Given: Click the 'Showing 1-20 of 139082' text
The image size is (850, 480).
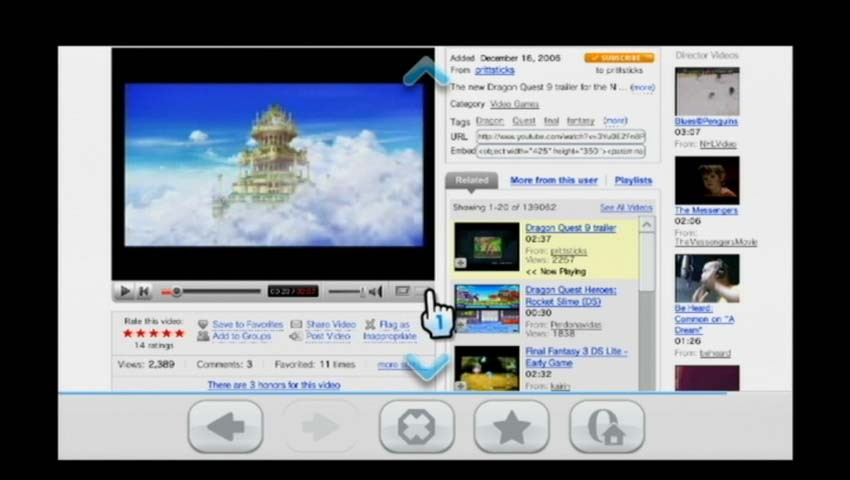Looking at the screenshot, I should pyautogui.click(x=505, y=207).
